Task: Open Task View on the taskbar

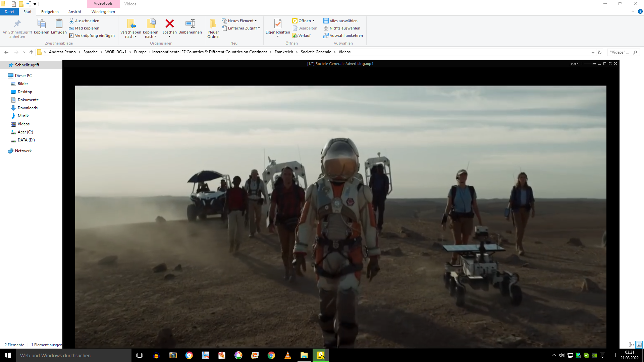Action: (140, 355)
